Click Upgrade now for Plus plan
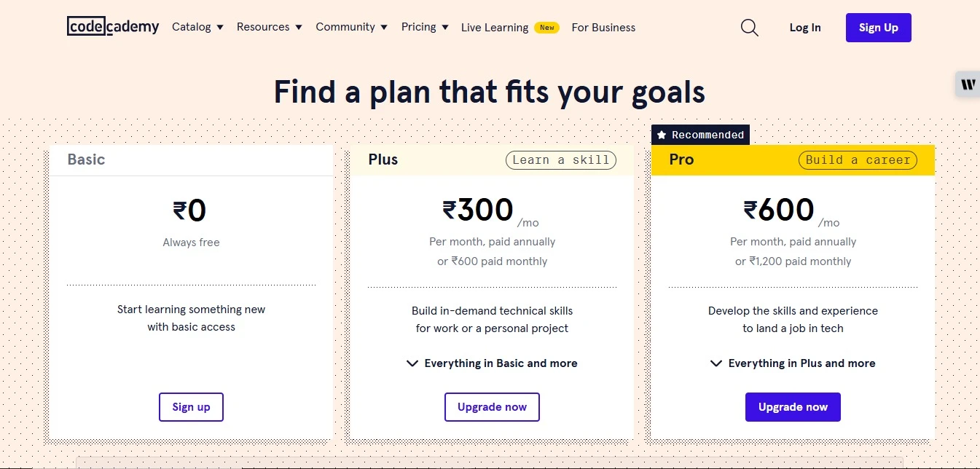Screen dimensions: 980x469 (x=492, y=407)
